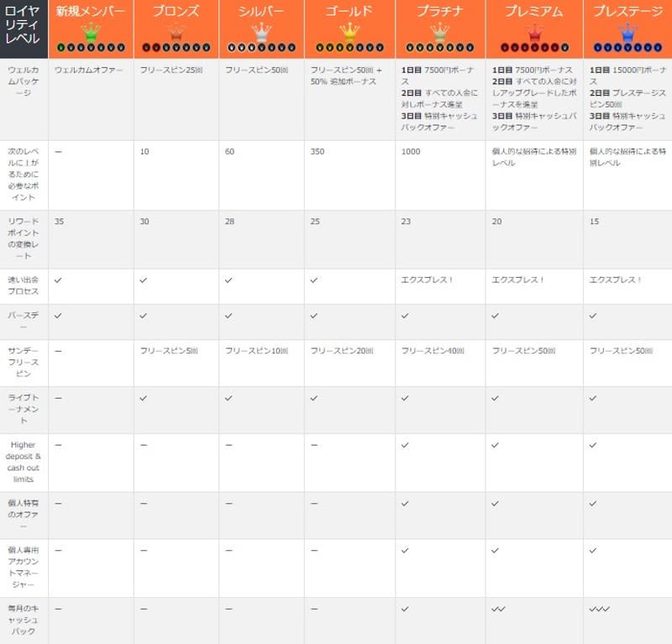This screenshot has width=672, height=644.
Task: Click the single キャッシュバック checkmark for プラチナ
Action: coord(405,609)
